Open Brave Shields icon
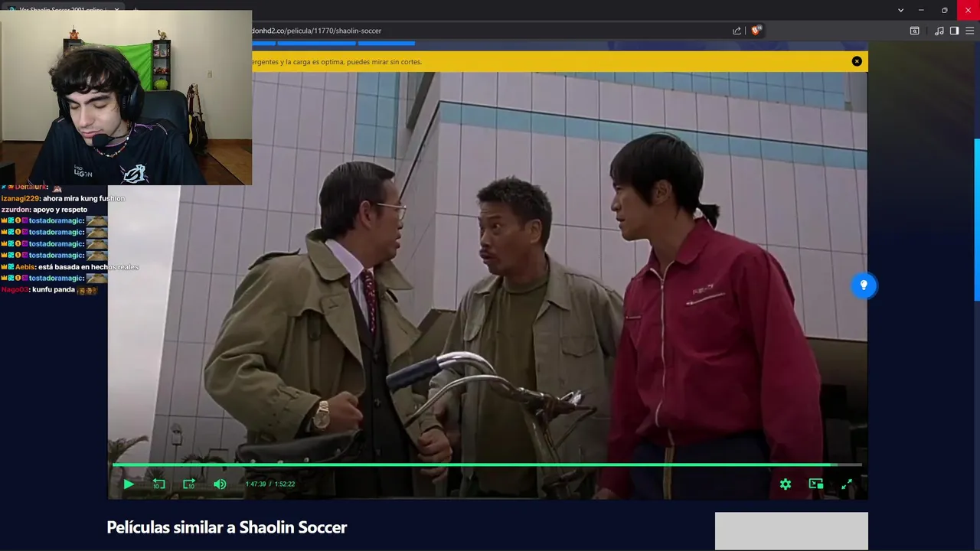 [x=756, y=31]
